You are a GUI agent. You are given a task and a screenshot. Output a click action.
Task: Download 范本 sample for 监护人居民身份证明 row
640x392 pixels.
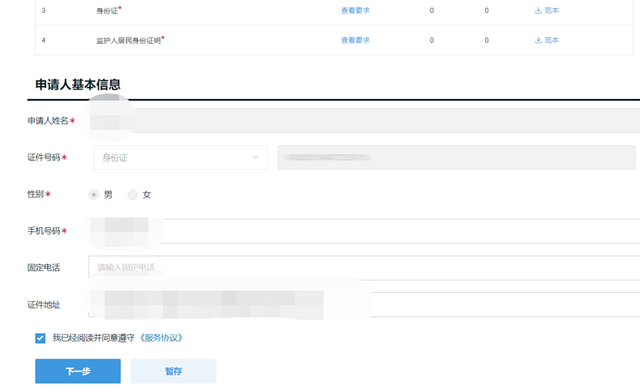(x=547, y=40)
